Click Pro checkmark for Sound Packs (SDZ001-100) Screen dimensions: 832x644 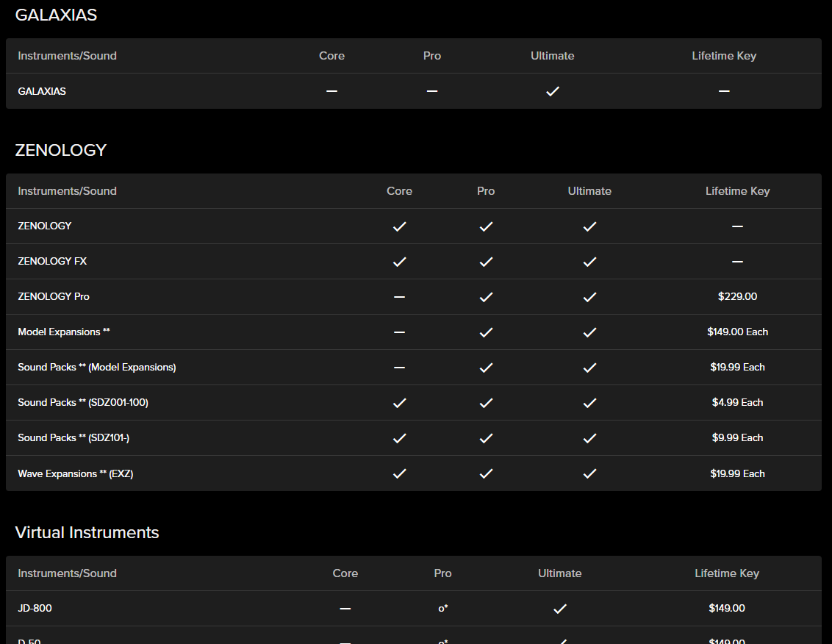(486, 403)
